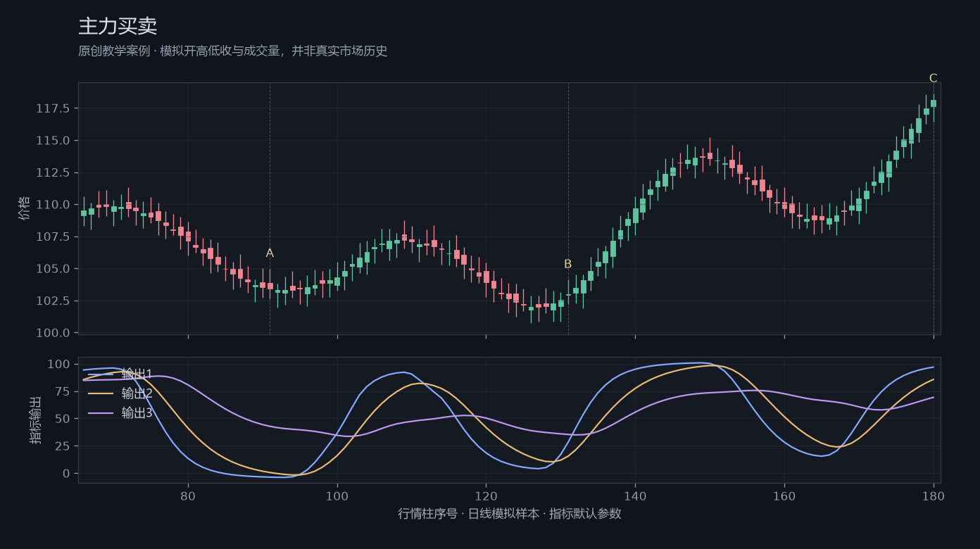This screenshot has height=549, width=980.
Task: Click x-axis tick label 160
Action: [x=784, y=496]
